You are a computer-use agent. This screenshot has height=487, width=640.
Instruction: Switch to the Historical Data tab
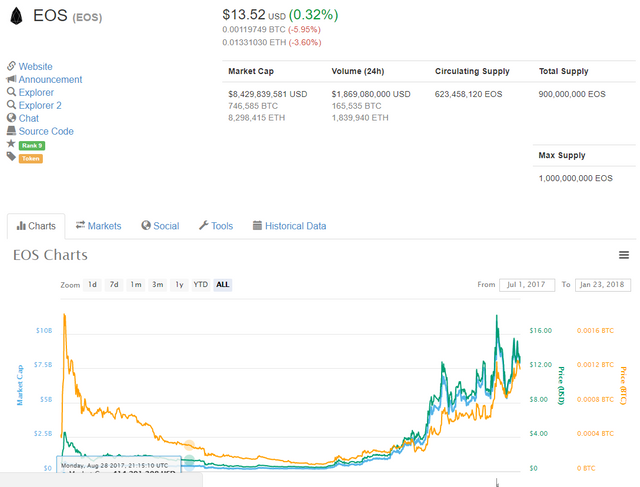click(x=289, y=226)
